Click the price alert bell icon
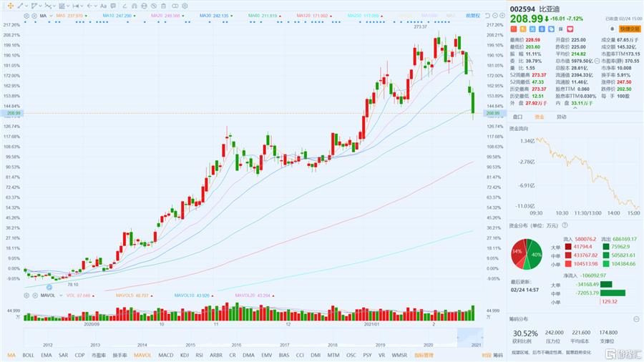644x362 pixels. click(612, 29)
